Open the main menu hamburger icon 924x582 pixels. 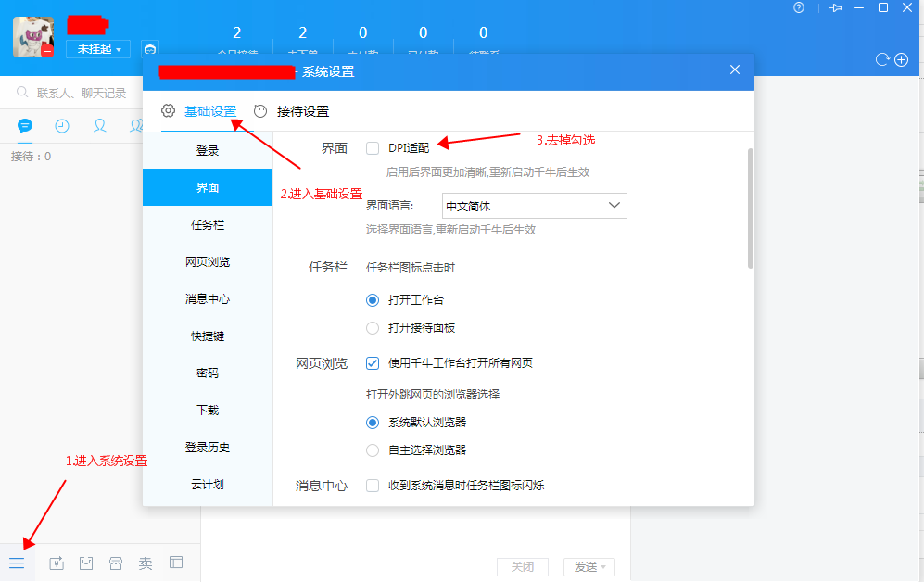pyautogui.click(x=17, y=563)
